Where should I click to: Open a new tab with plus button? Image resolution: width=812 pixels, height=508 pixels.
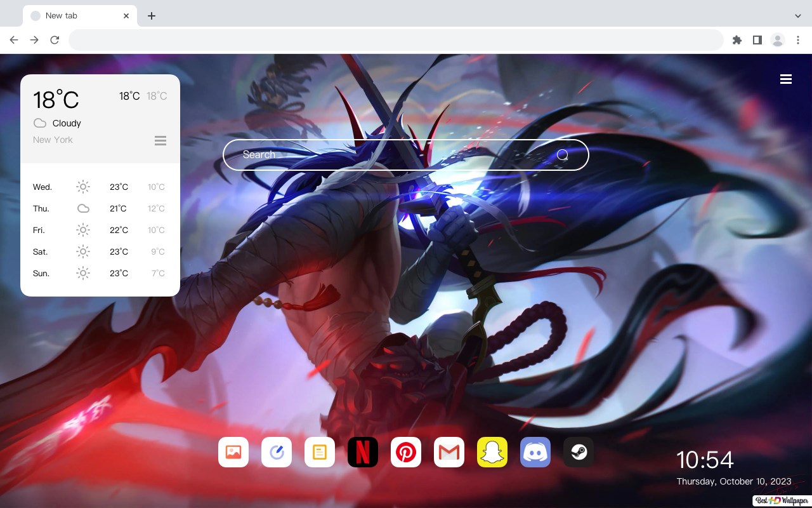pos(151,16)
